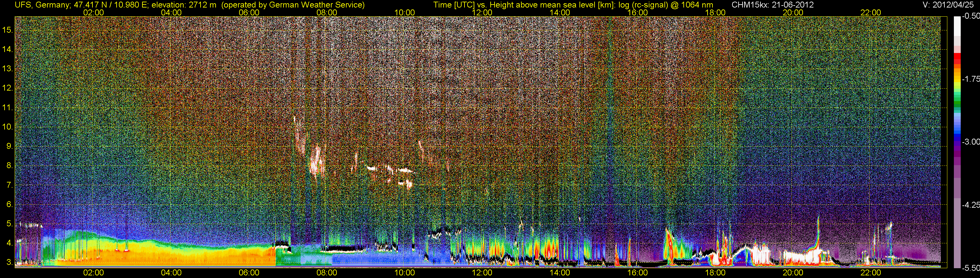The image size is (980, 278).
Task: Click the 18:00 label on the bottom time axis
Action: [715, 273]
